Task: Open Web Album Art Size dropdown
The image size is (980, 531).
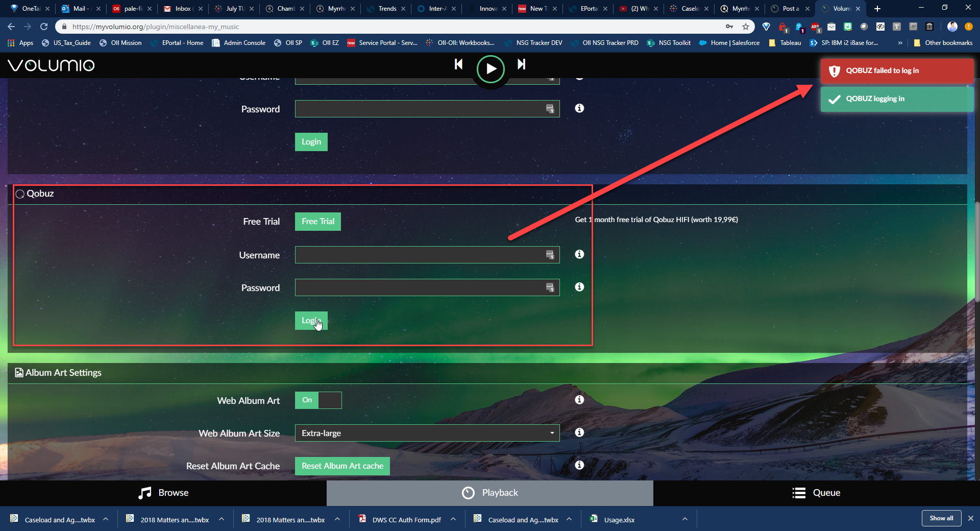Action: [427, 433]
